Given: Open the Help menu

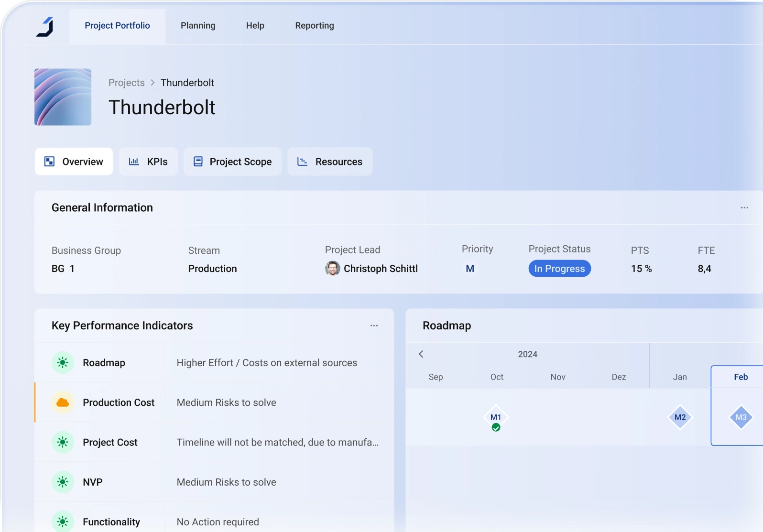Looking at the screenshot, I should 255,26.
